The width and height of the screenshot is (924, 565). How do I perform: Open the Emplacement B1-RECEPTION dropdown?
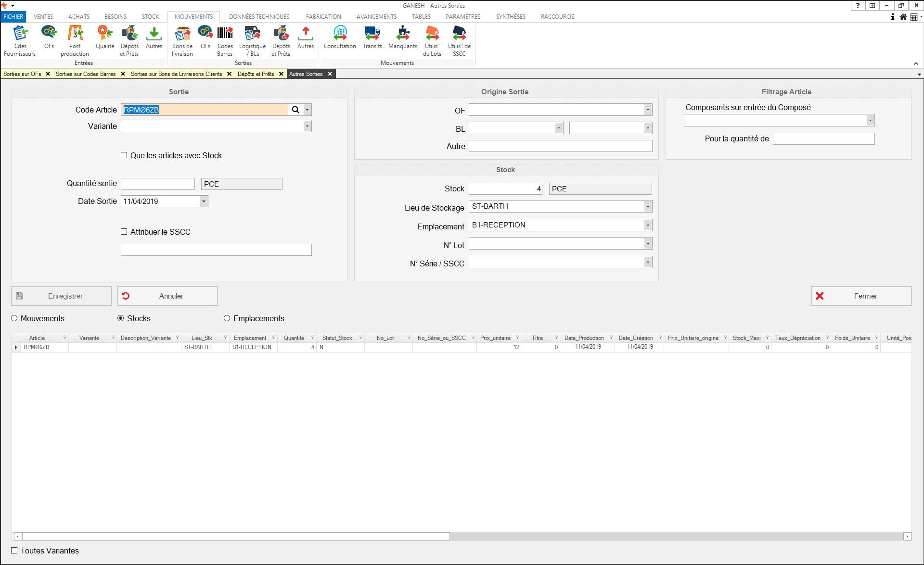648,225
